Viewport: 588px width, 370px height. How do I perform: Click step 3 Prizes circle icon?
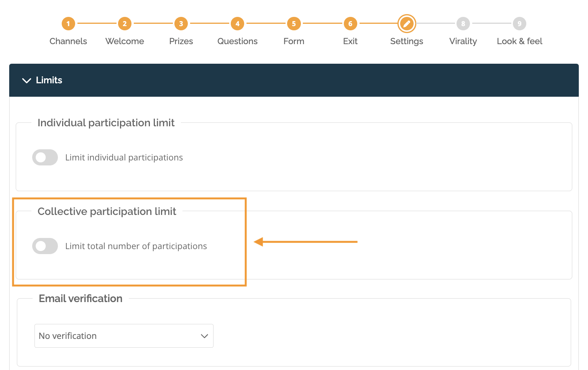(181, 24)
